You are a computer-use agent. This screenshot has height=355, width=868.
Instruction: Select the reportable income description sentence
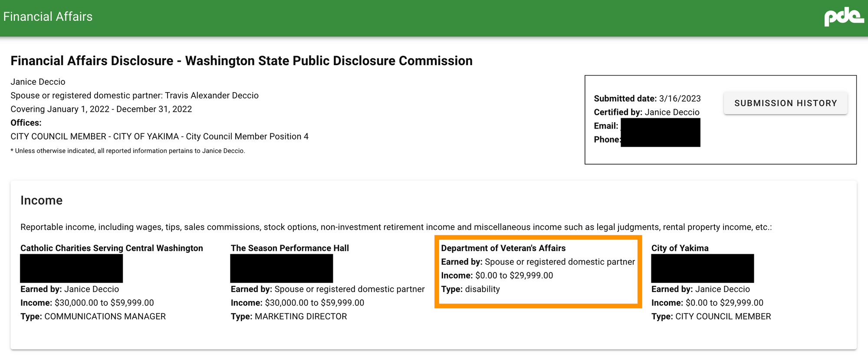coord(396,227)
